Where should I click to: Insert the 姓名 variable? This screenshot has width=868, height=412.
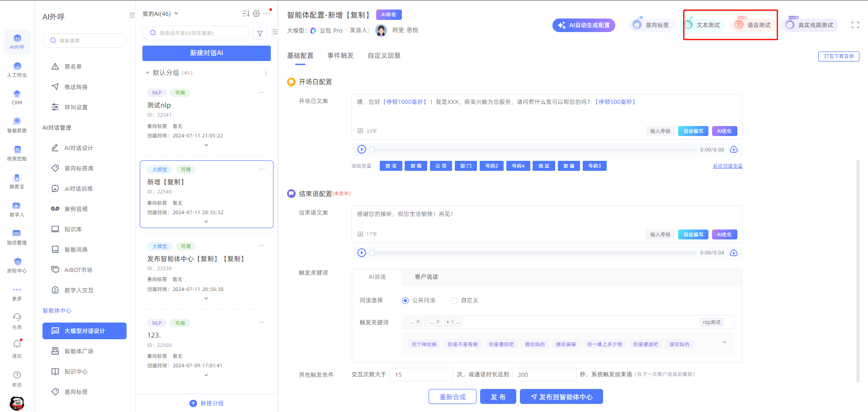pyautogui.click(x=391, y=166)
